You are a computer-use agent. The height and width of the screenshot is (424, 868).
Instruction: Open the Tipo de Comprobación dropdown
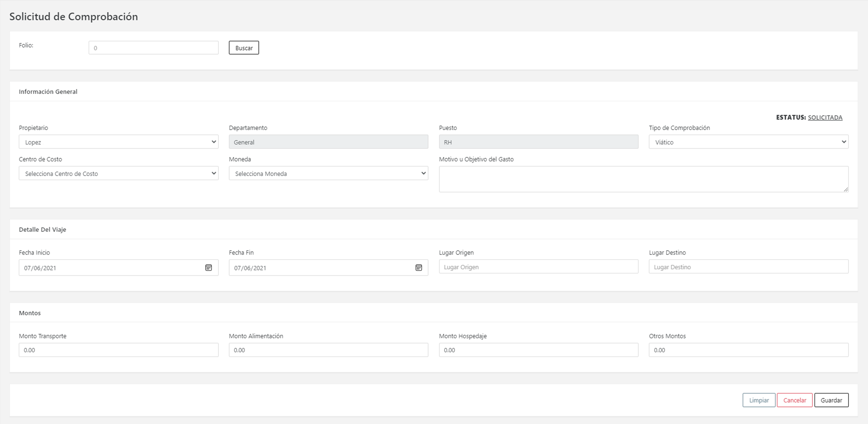(748, 142)
